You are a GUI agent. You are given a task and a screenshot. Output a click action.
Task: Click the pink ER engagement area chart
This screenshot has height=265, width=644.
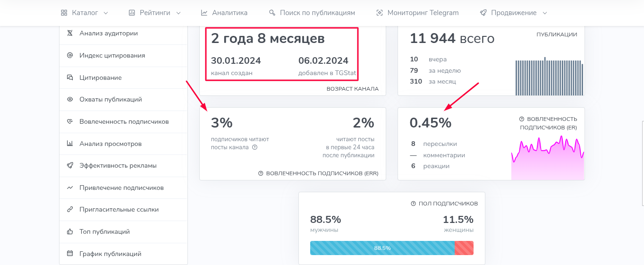tap(548, 158)
